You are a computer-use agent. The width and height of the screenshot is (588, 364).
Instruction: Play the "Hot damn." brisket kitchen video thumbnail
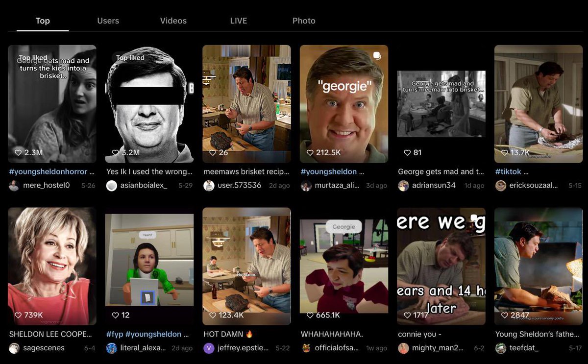pos(246,266)
